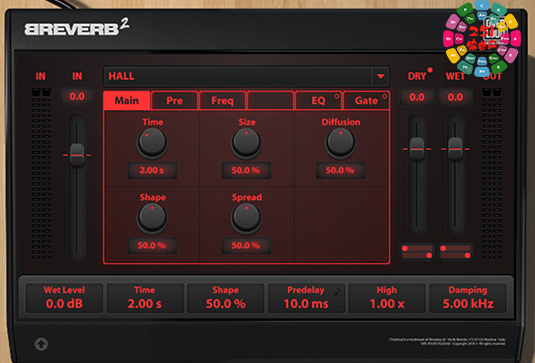
Task: Open the Pre tab
Action: click(174, 101)
